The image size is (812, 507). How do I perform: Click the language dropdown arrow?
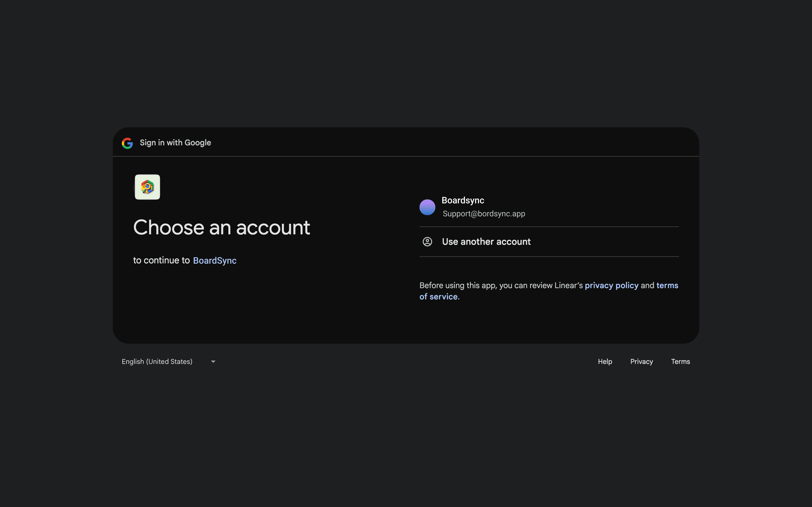213,361
